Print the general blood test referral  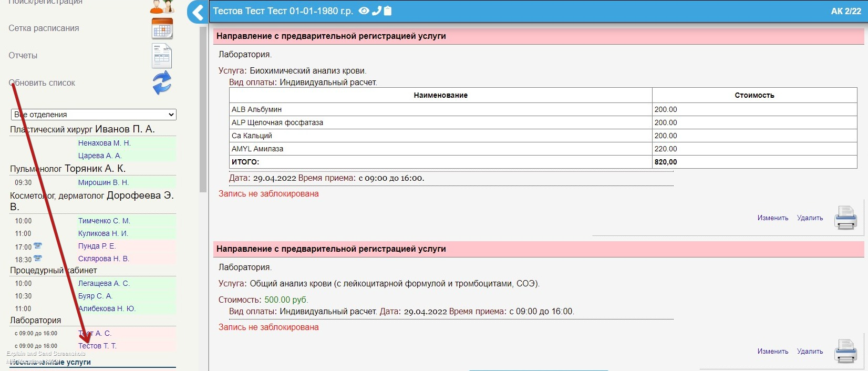[845, 351]
